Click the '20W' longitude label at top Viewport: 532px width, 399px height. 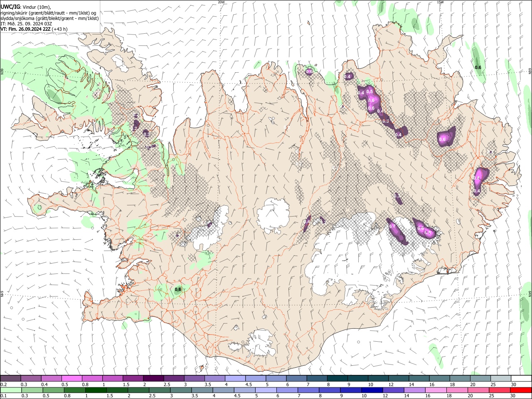pos(221,2)
